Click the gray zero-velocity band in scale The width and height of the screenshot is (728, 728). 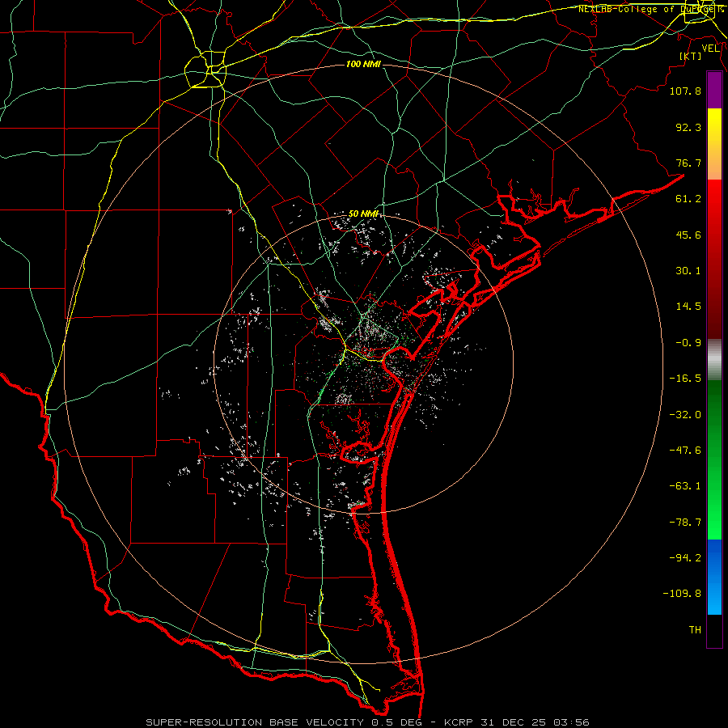pos(714,359)
